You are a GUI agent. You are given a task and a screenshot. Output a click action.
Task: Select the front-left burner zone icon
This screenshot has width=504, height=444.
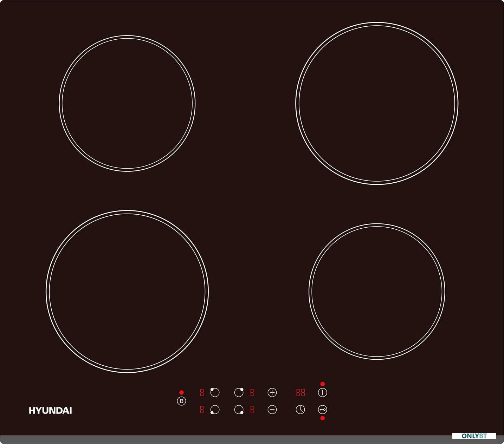coord(215,410)
